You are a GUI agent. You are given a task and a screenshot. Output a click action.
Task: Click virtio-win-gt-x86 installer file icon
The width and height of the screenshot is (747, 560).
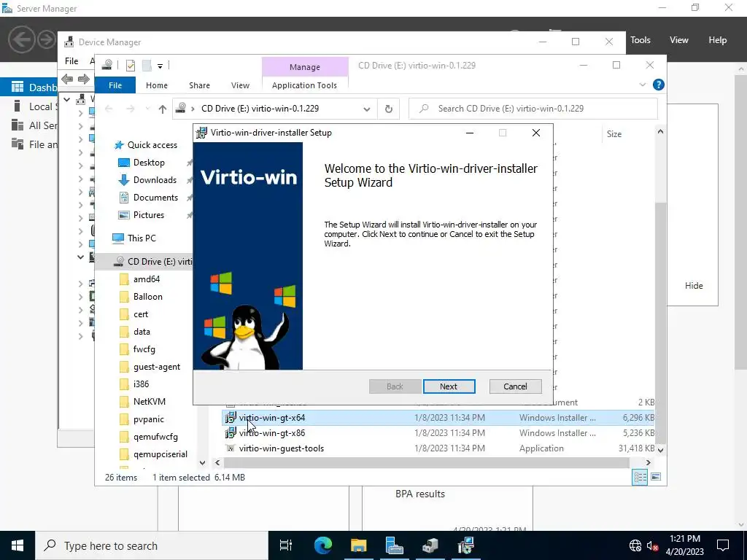[231, 433]
